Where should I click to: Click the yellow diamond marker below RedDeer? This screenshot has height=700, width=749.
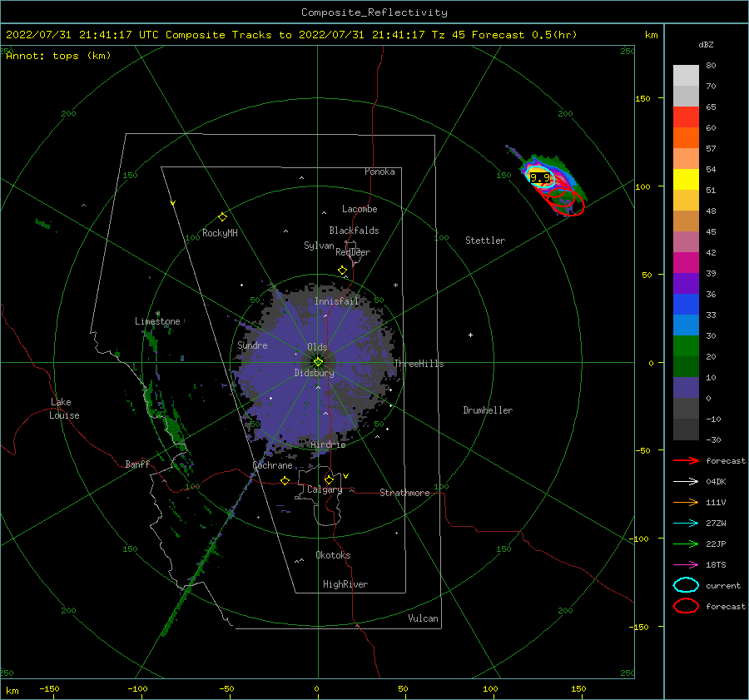343,271
